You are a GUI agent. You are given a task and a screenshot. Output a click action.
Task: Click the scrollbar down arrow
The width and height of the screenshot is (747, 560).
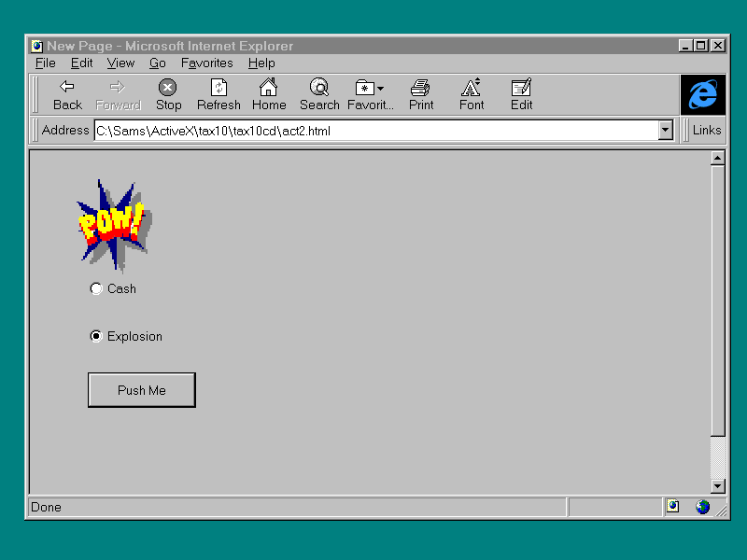tap(717, 485)
